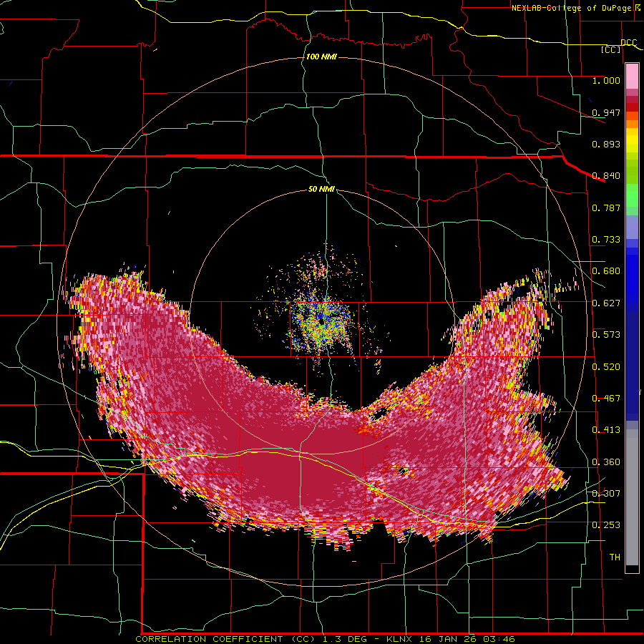Click the light pink segment of the color bar
The image size is (644, 644).
tap(632, 76)
